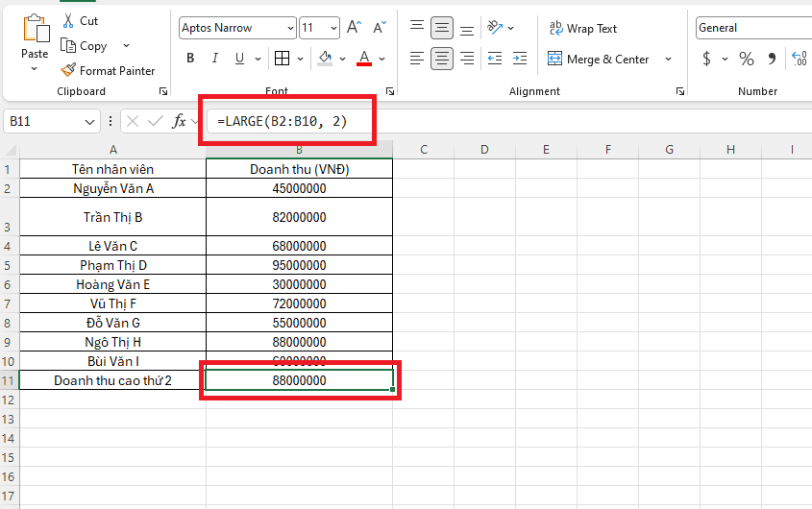Apply fill color with paint bucket
The image size is (812, 509).
(x=325, y=59)
